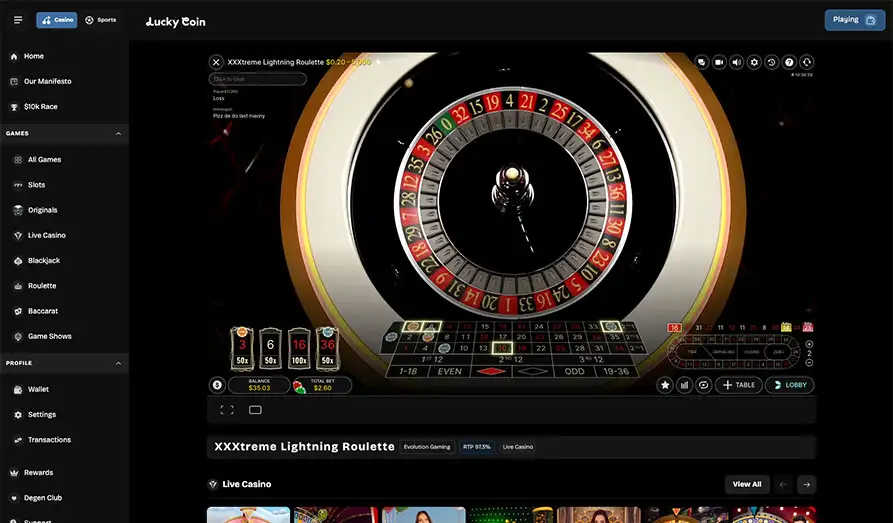Bet on the 1st 12 dozen
This screenshot has height=523, width=893.
(x=432, y=359)
